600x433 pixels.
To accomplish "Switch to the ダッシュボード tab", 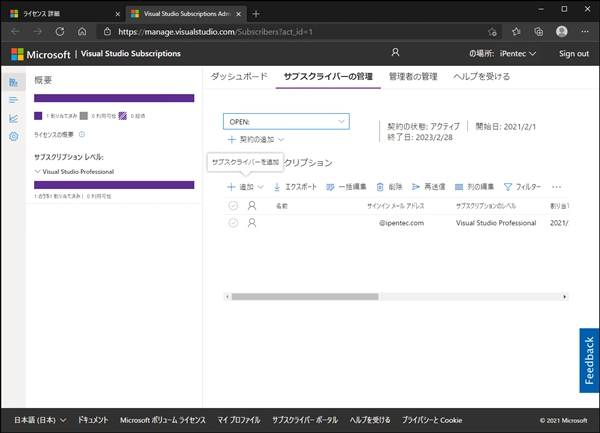I will coord(239,77).
